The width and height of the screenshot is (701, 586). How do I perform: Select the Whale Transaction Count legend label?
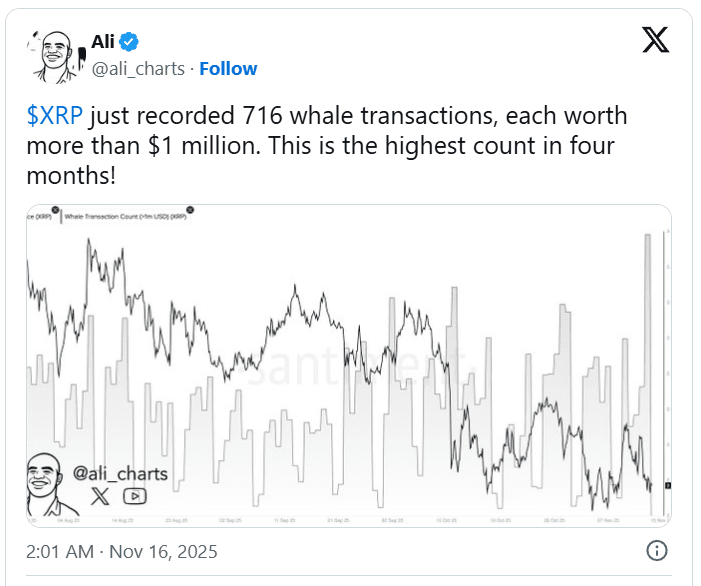coord(124,215)
